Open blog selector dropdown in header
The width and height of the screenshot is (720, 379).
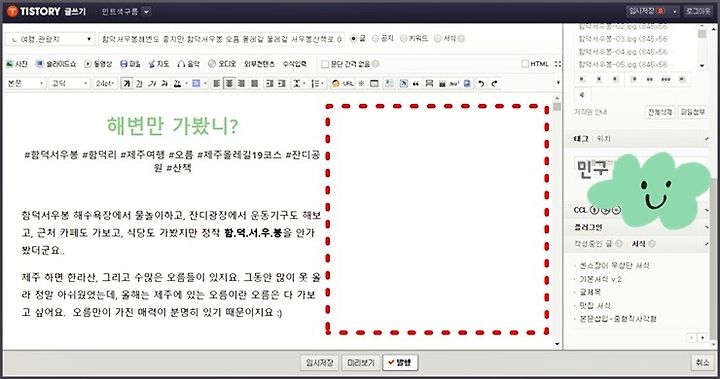[x=146, y=11]
